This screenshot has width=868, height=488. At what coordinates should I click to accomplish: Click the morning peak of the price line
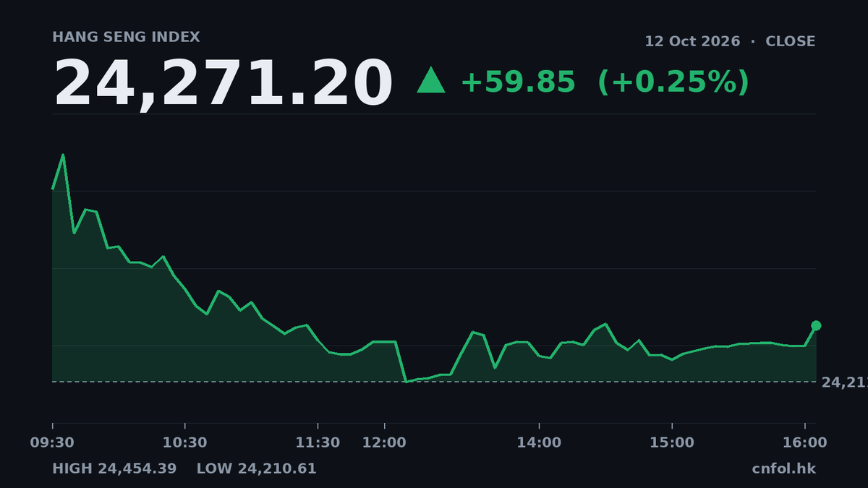tap(63, 155)
